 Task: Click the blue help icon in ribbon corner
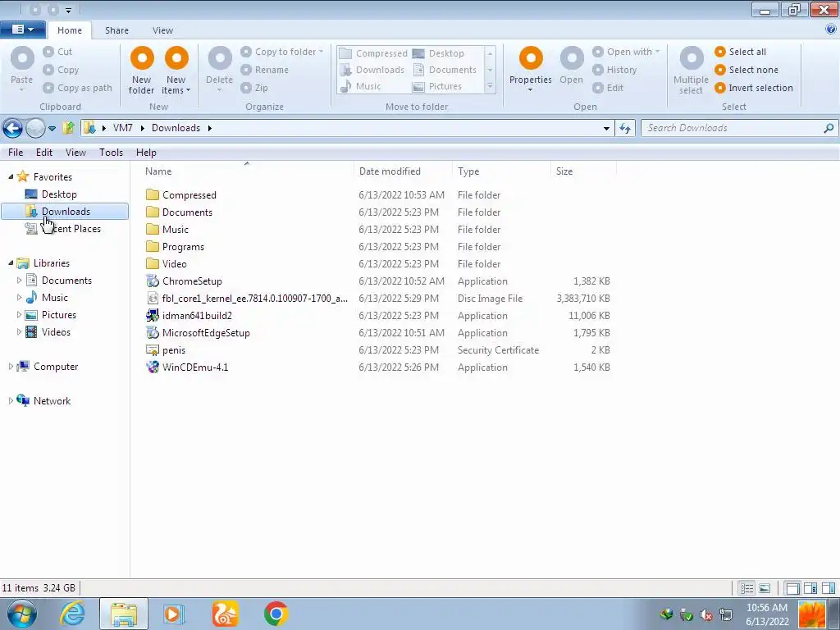coord(831,30)
